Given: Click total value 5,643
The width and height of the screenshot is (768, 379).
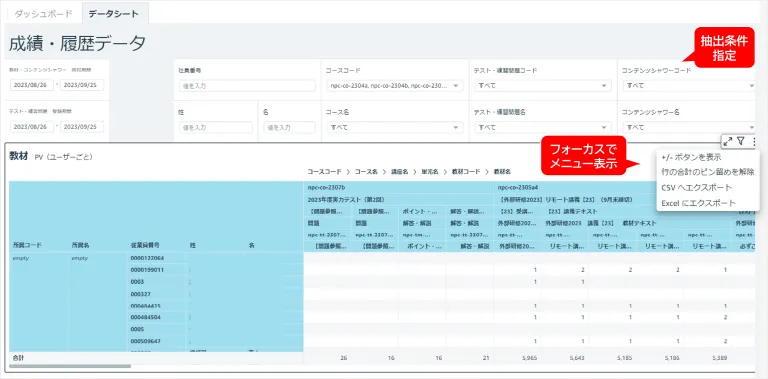Looking at the screenshot, I should (577, 358).
